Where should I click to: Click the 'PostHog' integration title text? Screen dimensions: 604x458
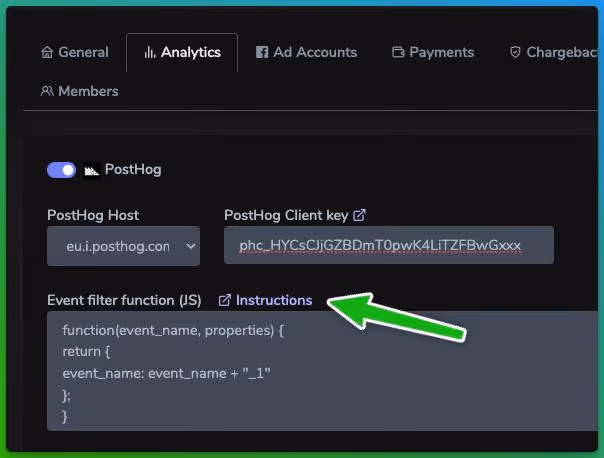coord(133,169)
